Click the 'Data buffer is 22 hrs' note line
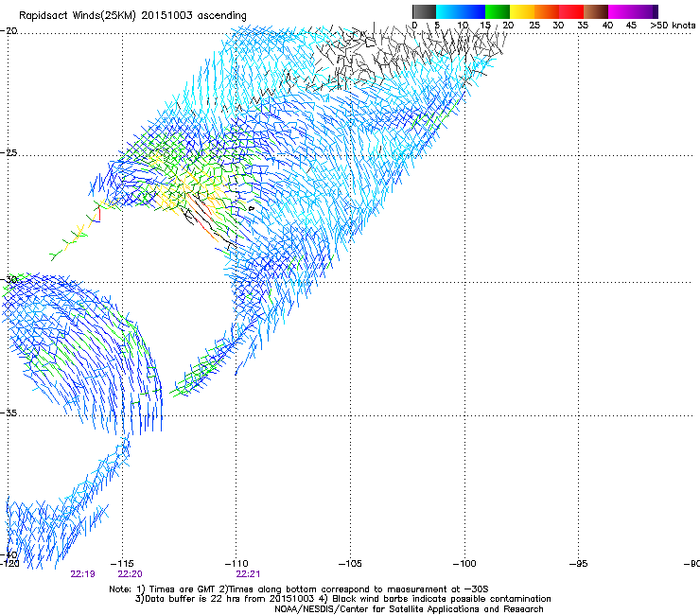 pos(342,599)
